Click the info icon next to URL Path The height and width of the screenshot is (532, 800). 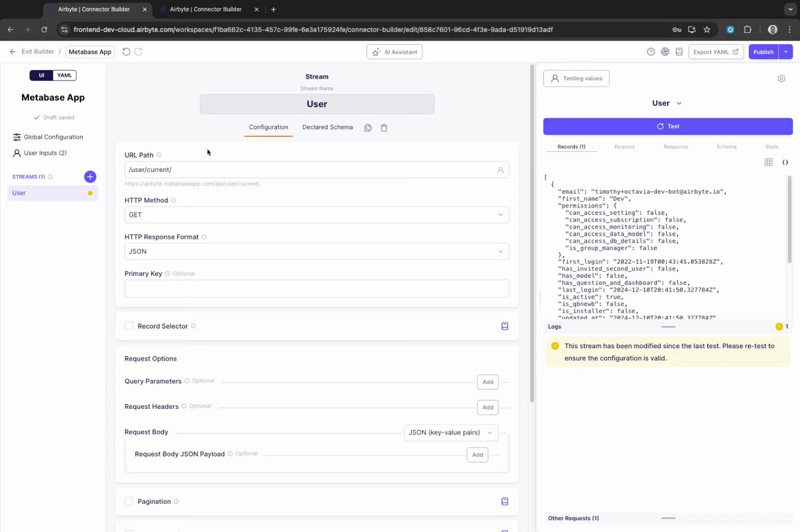coord(159,155)
